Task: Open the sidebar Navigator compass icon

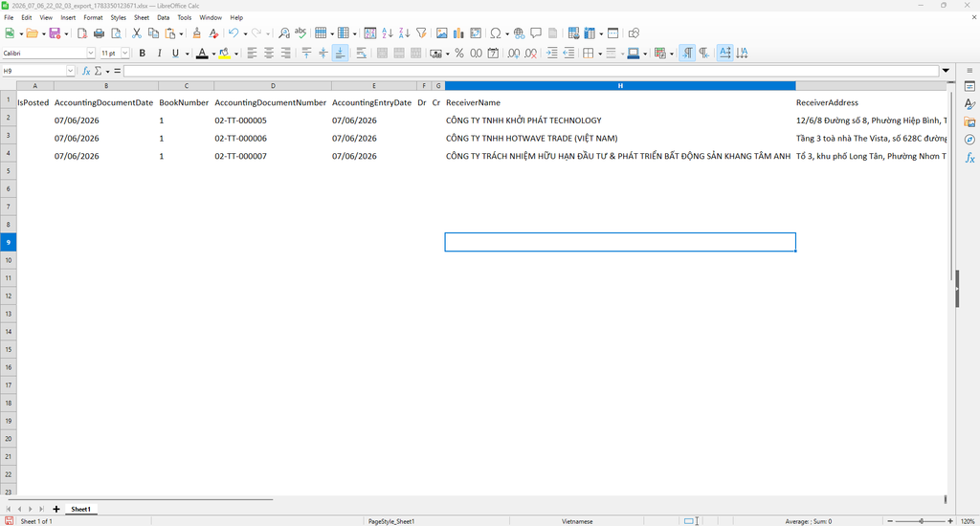Action: 970,140
